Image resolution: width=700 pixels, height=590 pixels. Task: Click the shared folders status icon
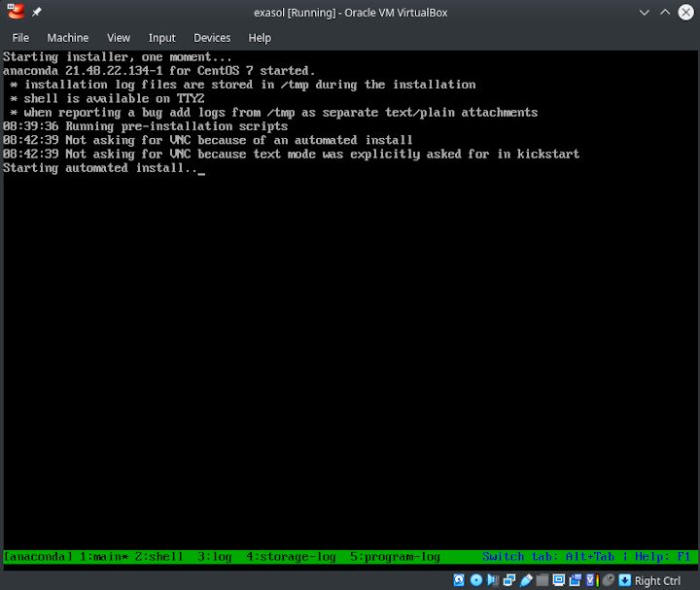click(542, 580)
